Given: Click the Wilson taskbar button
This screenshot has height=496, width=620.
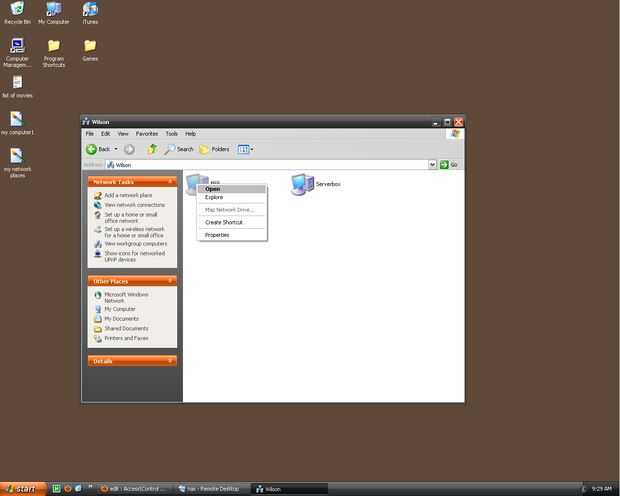Looking at the screenshot, I should point(289,489).
